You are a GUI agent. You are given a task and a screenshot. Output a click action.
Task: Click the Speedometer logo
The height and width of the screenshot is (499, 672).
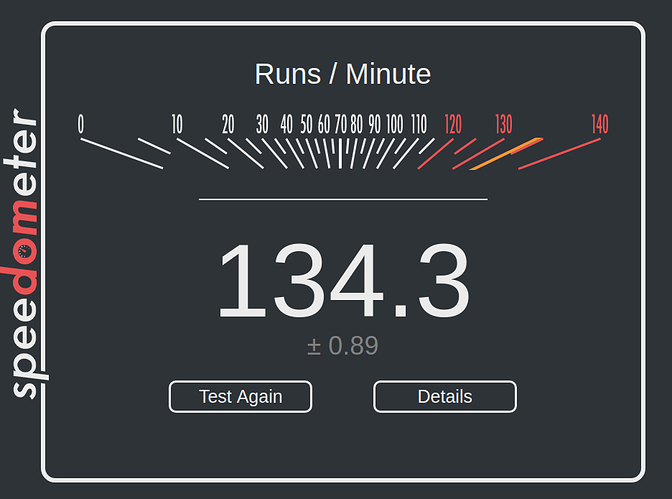pos(24,253)
